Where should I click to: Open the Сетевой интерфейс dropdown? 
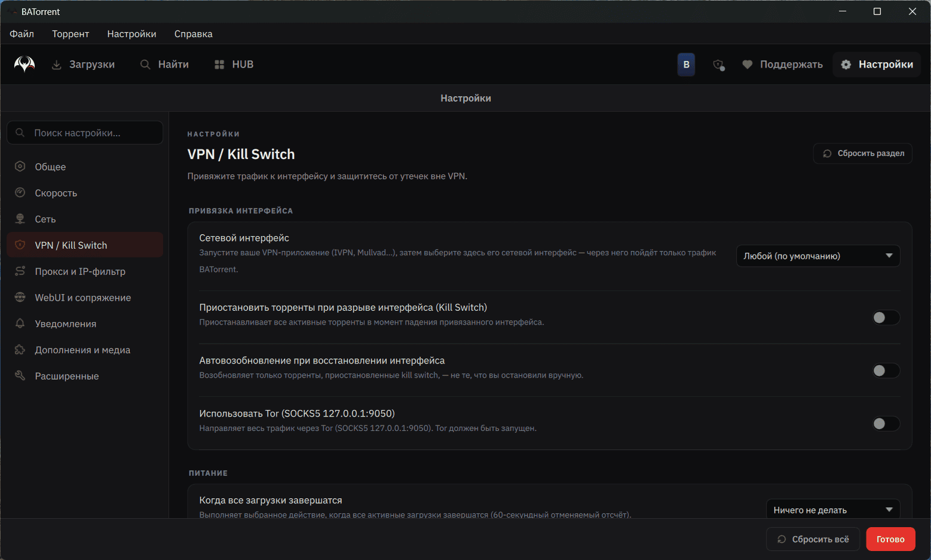point(818,256)
